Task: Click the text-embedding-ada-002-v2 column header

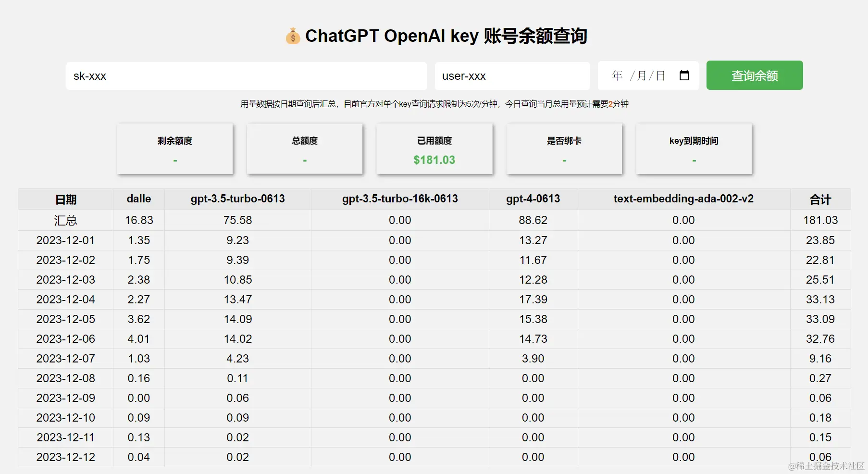Action: pos(683,199)
